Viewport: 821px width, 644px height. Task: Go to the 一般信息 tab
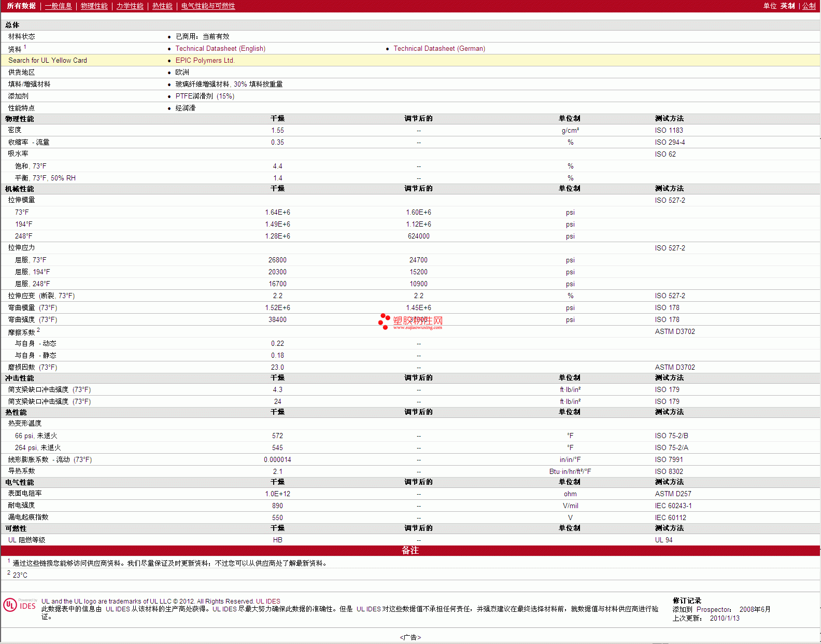(x=58, y=6)
